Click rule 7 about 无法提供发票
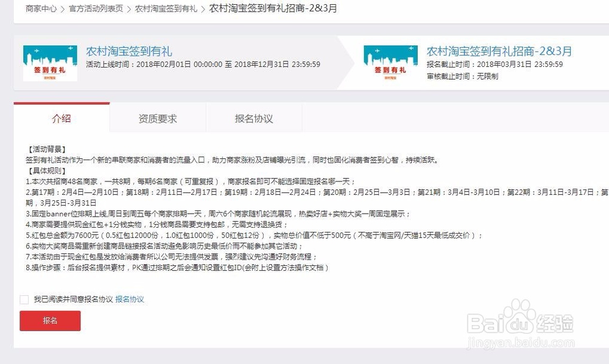 pyautogui.click(x=172, y=256)
